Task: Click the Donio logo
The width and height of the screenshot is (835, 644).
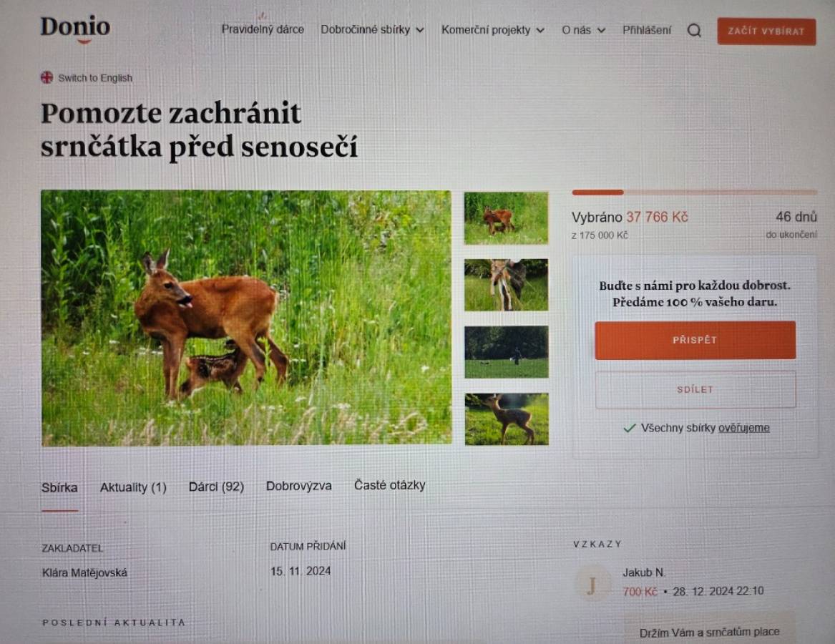Action: click(76, 29)
